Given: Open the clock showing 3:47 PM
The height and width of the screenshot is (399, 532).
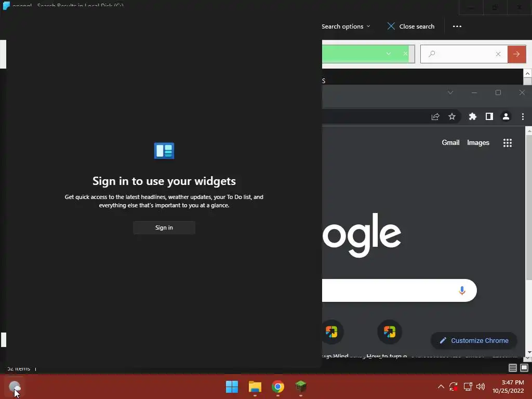Looking at the screenshot, I should tap(508, 387).
